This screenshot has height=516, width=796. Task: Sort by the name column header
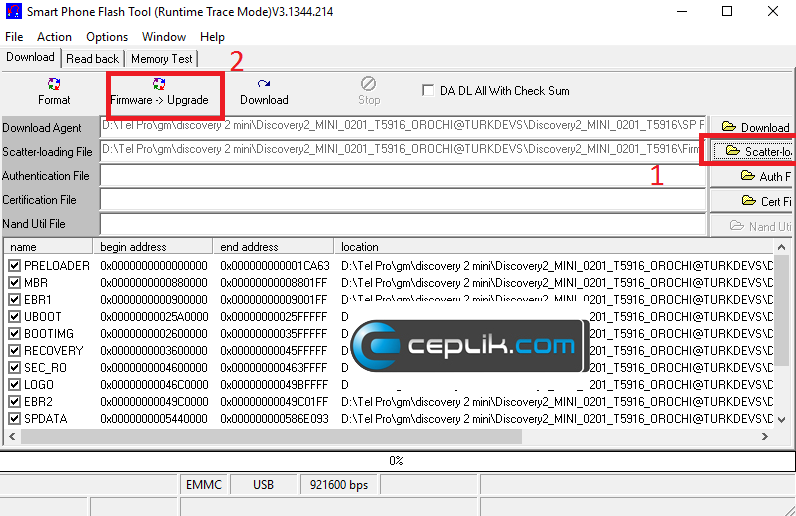tap(48, 246)
